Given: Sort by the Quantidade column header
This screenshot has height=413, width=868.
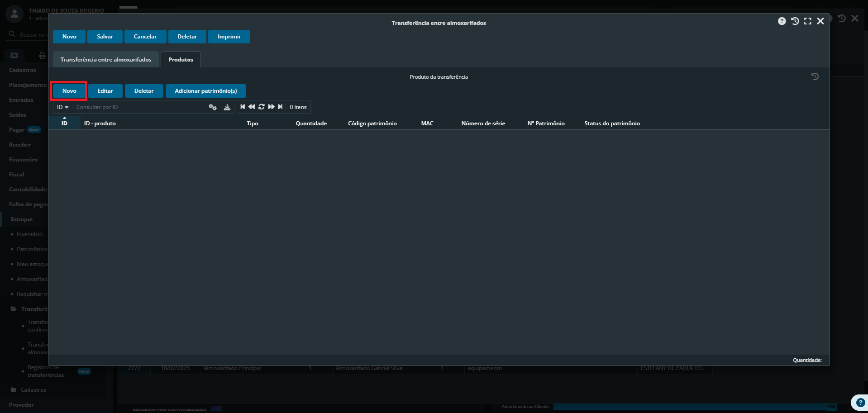Looking at the screenshot, I should tap(311, 123).
